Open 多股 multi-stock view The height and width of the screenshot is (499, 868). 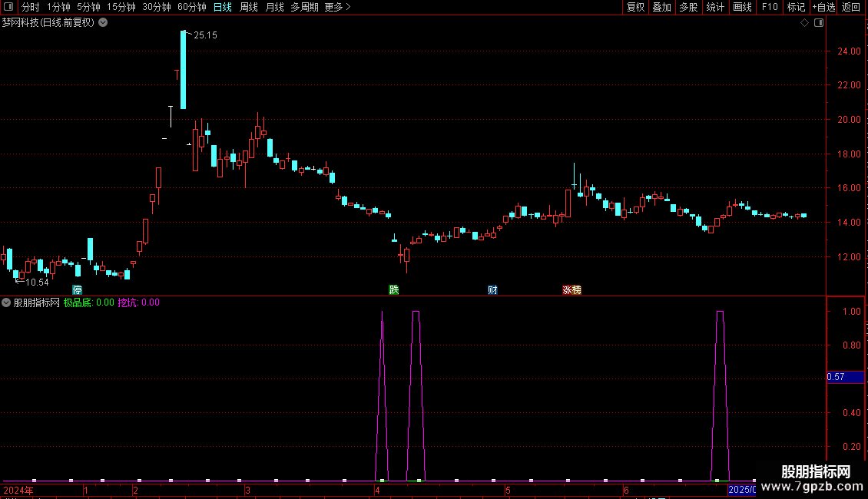point(689,7)
